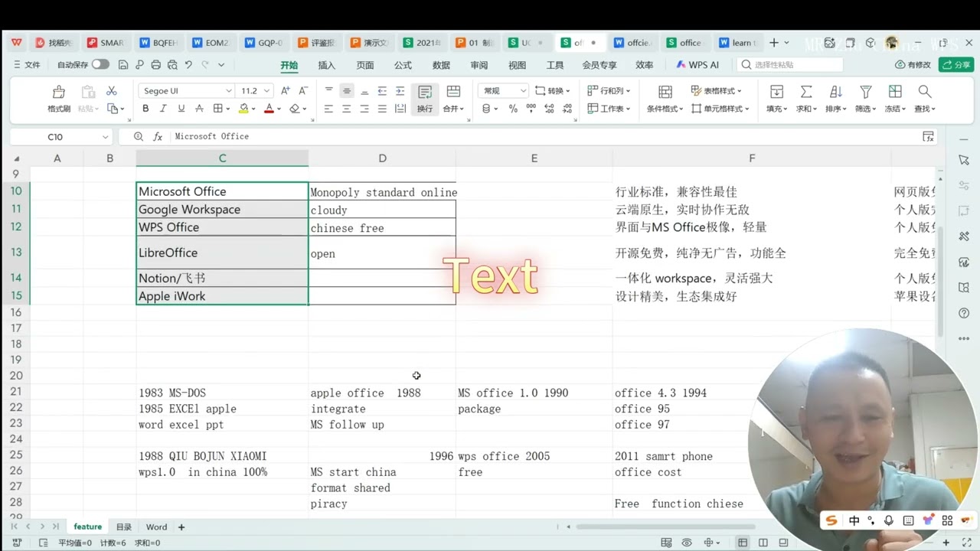The image size is (980, 551).
Task: Click the 有修改 status button
Action: (x=913, y=65)
